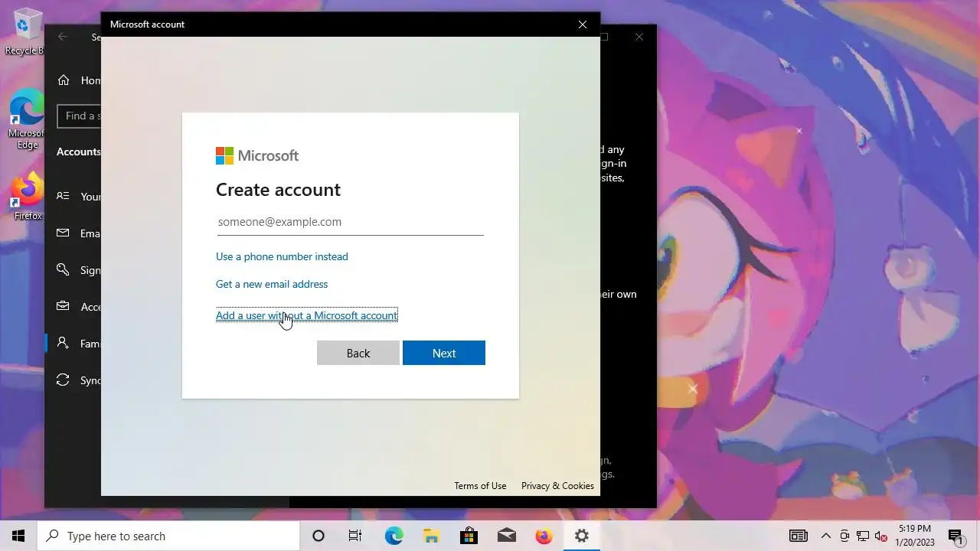Click the Back button

pos(358,353)
